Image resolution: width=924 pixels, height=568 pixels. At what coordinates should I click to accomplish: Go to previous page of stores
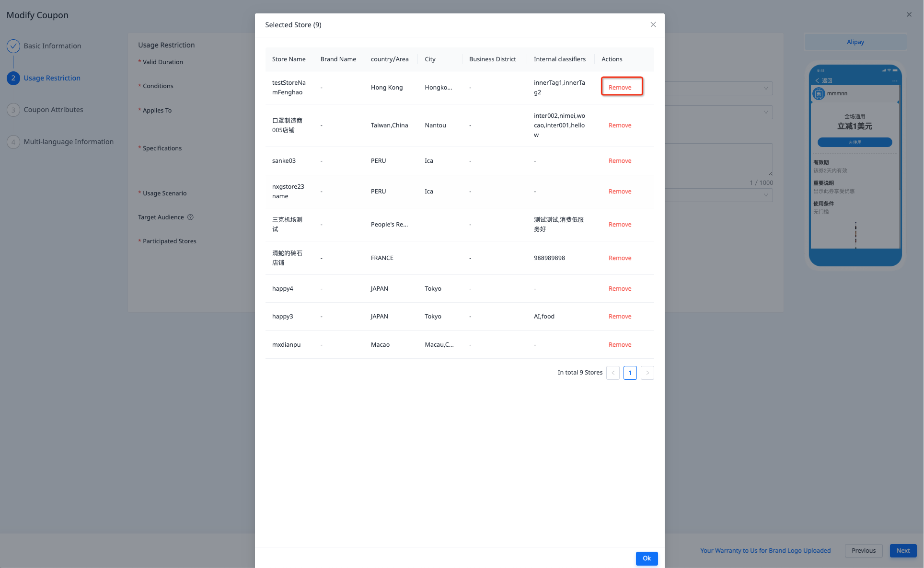(612, 373)
